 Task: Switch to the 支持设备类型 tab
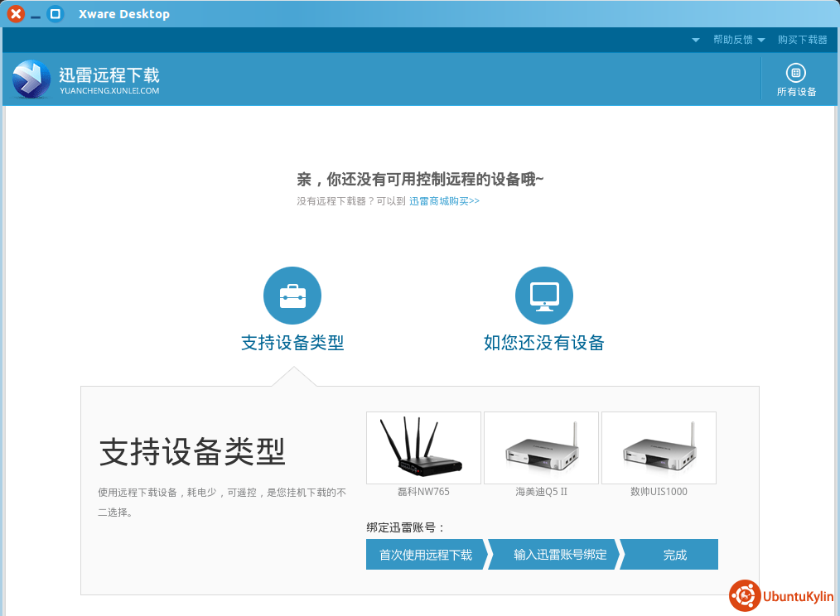click(292, 343)
